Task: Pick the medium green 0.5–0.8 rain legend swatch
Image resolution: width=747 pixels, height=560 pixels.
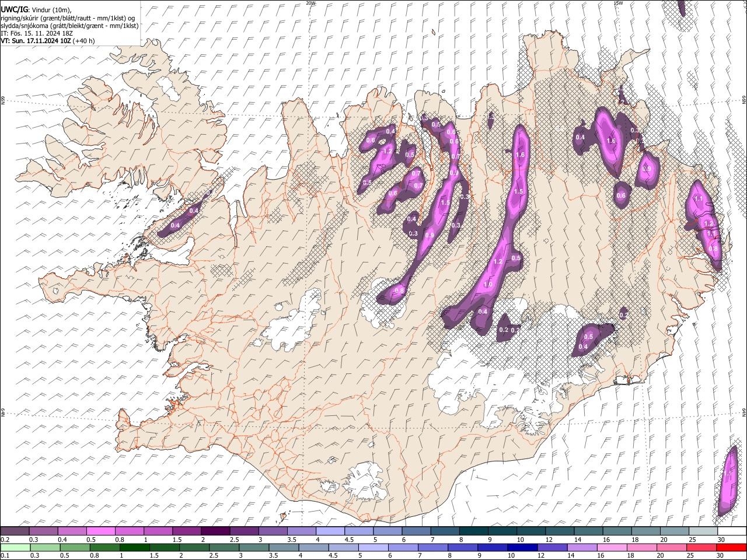Action: pyautogui.click(x=75, y=547)
